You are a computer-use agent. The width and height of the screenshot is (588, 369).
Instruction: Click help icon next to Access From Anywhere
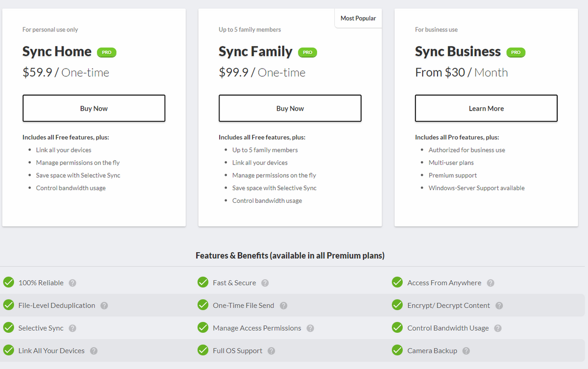click(x=490, y=283)
